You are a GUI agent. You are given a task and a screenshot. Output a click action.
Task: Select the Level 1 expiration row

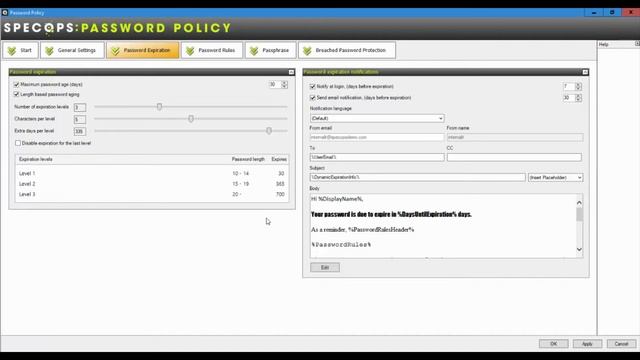tap(152, 173)
